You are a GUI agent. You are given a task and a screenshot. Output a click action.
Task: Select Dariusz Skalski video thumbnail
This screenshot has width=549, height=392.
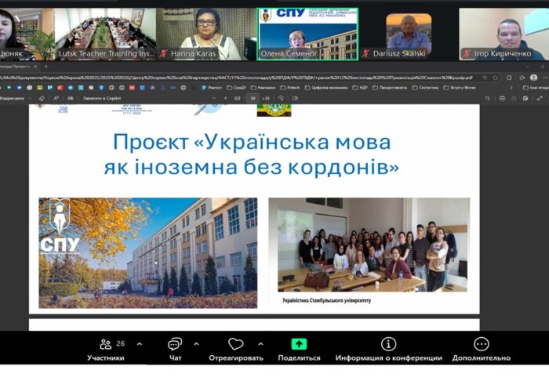409,34
